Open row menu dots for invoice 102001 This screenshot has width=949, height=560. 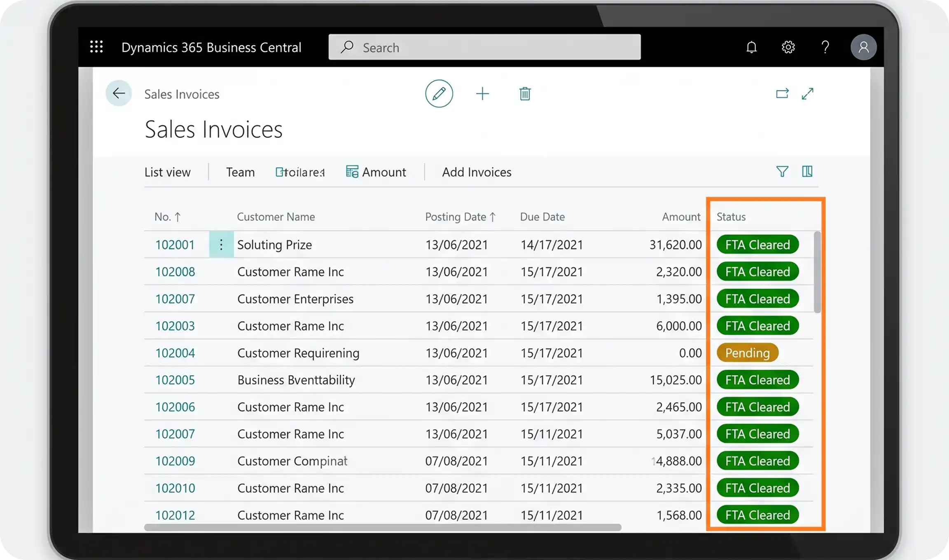tap(221, 245)
